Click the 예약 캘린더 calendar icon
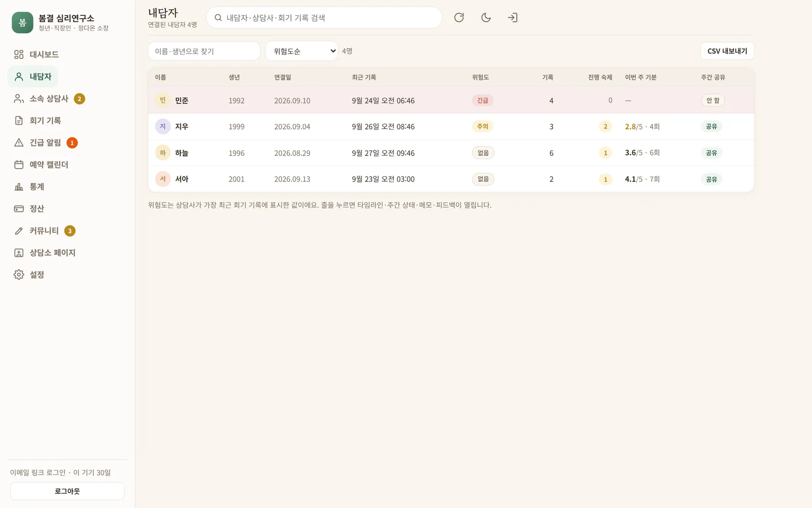 pos(19,165)
